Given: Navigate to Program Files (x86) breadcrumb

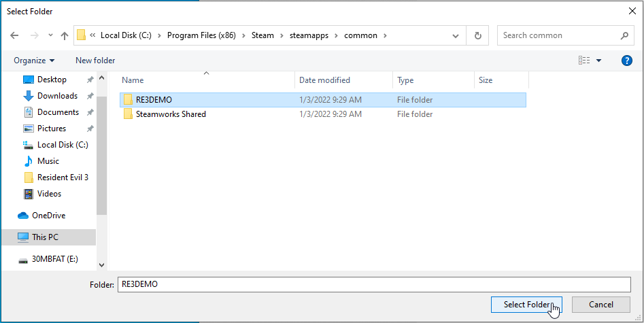Looking at the screenshot, I should (201, 35).
